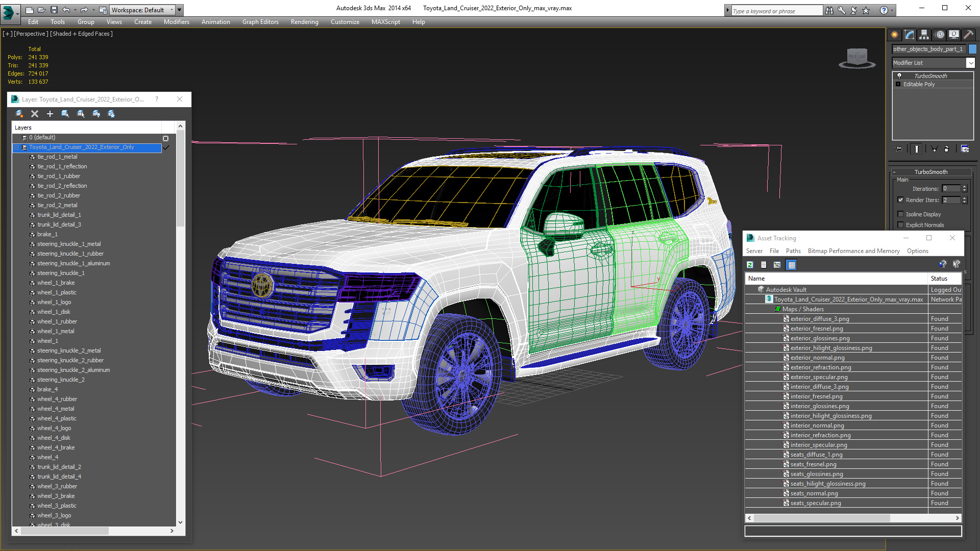Open the Help menu dropdown arrow
980x551 pixels.
(892, 10)
